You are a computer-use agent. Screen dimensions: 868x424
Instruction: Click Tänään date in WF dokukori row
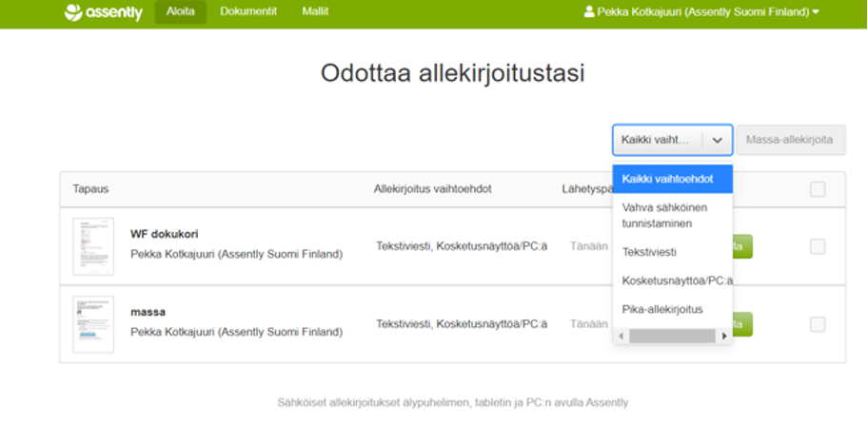point(589,246)
